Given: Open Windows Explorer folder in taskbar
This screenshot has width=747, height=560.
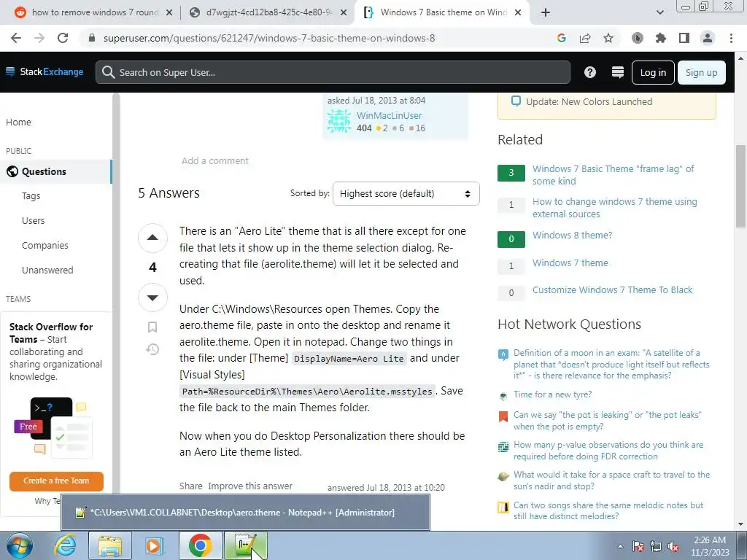Looking at the screenshot, I should (110, 545).
